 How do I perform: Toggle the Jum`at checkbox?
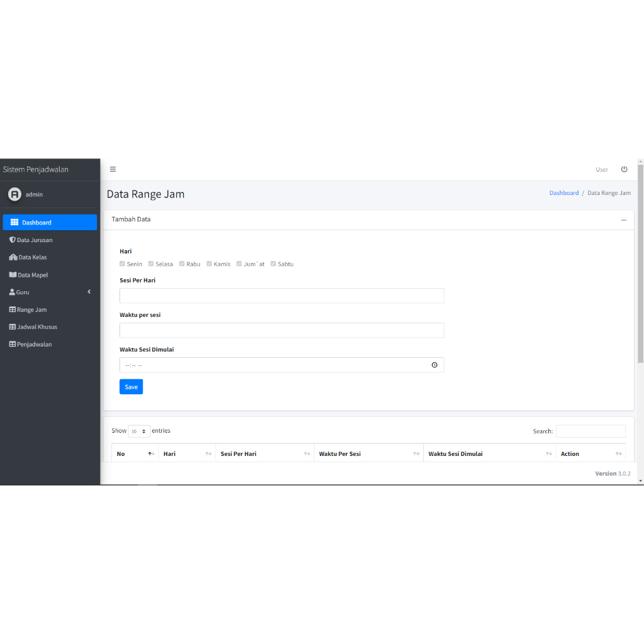click(238, 264)
